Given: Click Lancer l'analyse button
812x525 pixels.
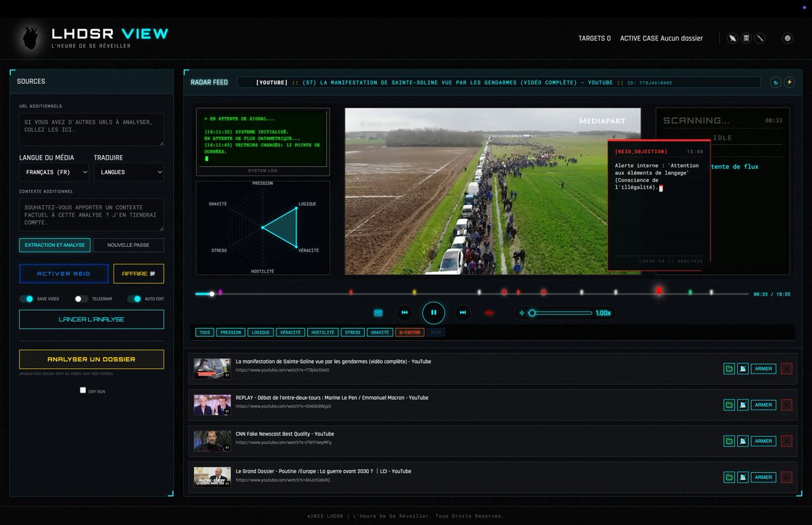Looking at the screenshot, I should tap(91, 319).
